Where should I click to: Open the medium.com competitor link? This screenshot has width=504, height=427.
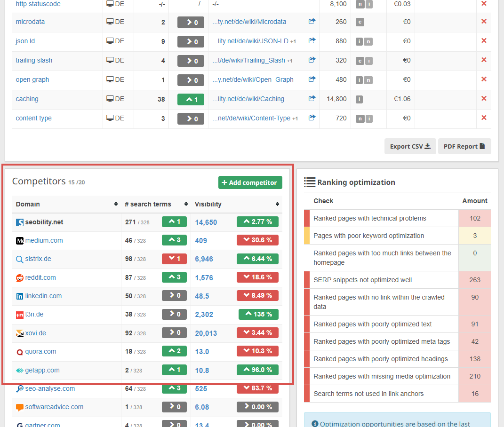point(44,240)
